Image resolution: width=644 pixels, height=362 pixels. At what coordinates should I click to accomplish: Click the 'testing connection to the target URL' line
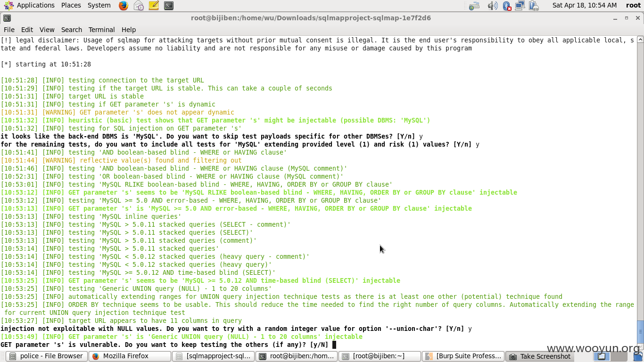[102, 80]
